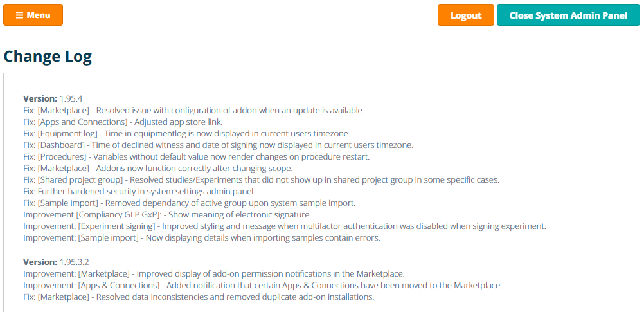Click the Experiment signing improvement line

click(284, 226)
